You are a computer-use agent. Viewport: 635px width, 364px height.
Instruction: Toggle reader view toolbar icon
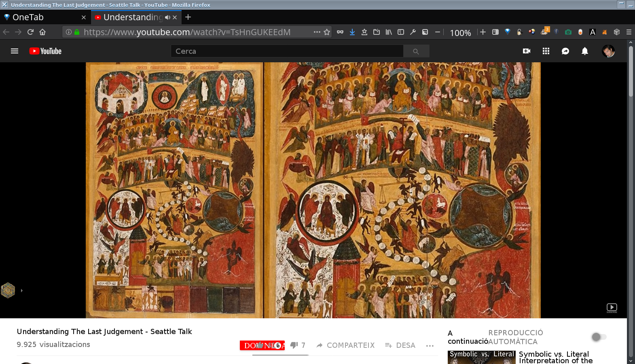[495, 32]
